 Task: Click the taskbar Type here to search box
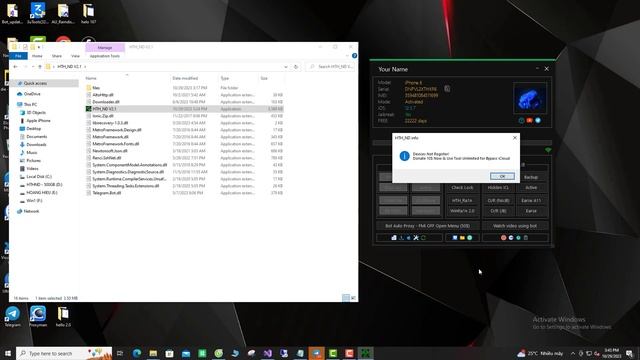[x=64, y=353]
